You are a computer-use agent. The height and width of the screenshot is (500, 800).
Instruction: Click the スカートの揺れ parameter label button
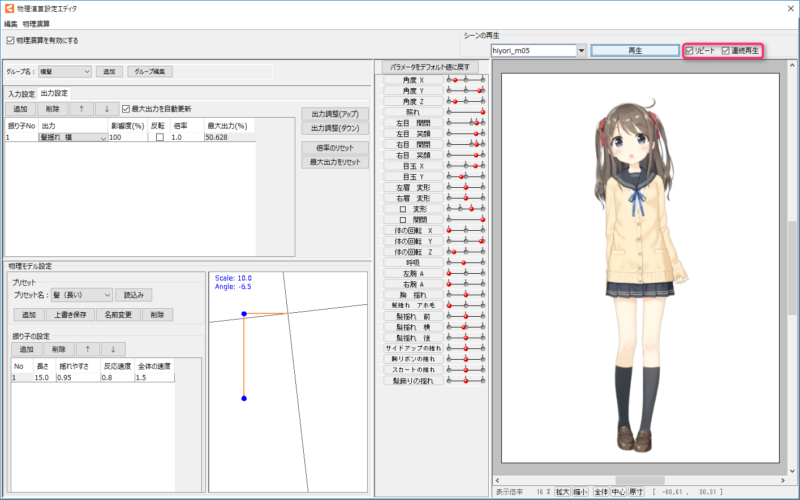(x=413, y=370)
